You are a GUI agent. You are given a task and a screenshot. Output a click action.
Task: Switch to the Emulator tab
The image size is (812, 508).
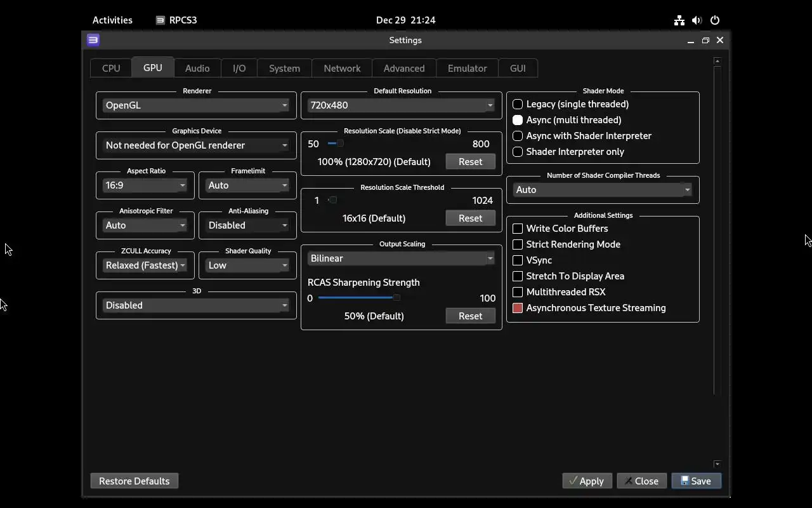[467, 69]
